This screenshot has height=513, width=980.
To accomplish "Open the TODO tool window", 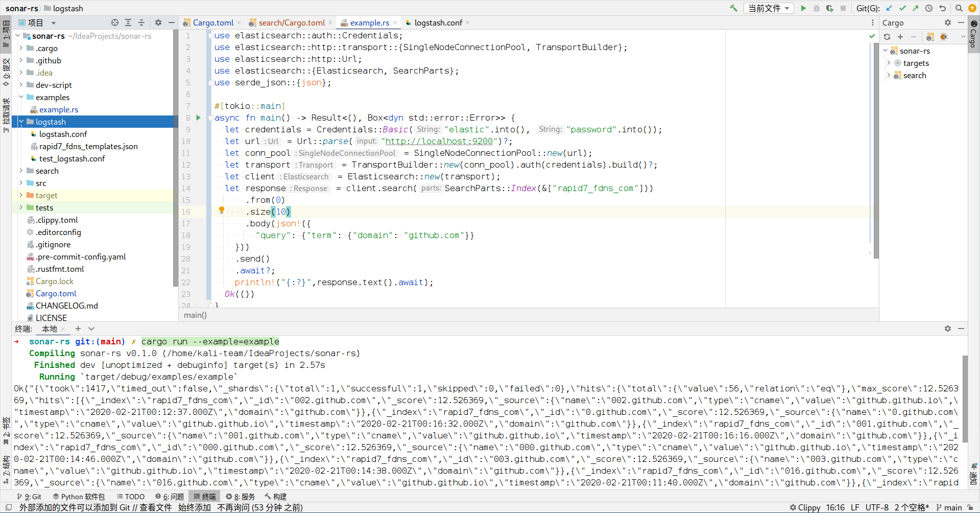I will 131,496.
